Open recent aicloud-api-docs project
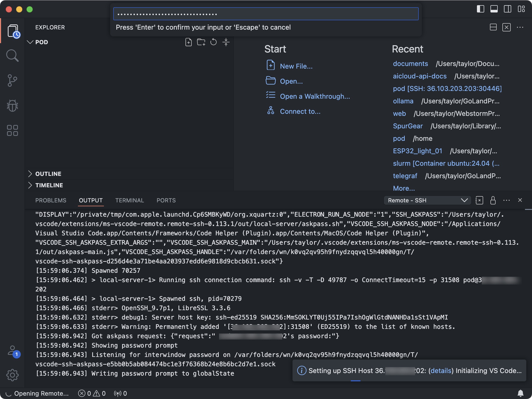This screenshot has width=532, height=399. [420, 76]
